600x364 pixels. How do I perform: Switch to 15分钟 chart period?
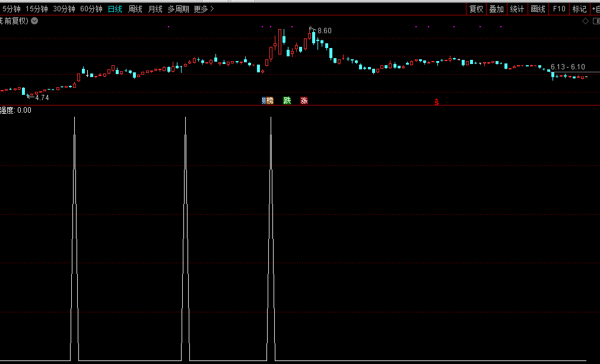coord(36,9)
